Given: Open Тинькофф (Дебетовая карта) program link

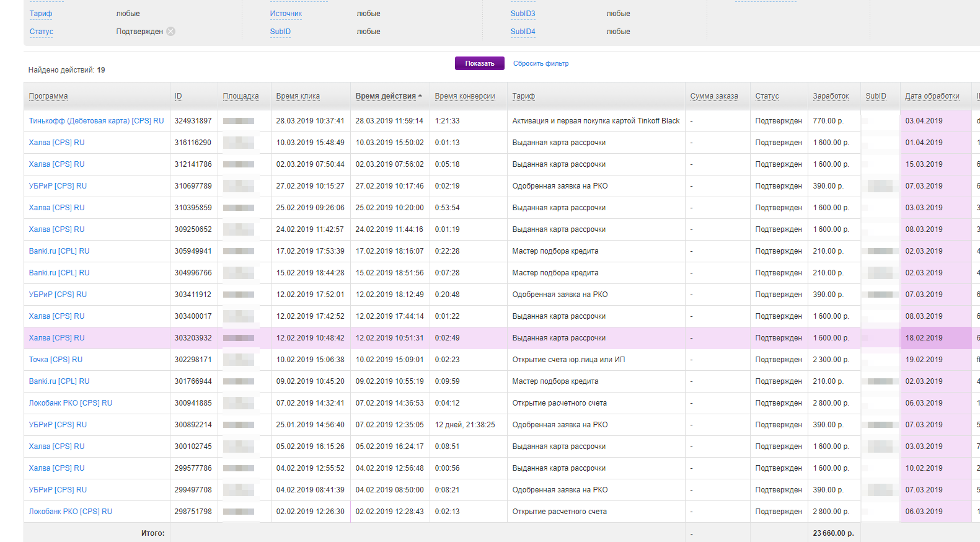Looking at the screenshot, I should tap(96, 121).
